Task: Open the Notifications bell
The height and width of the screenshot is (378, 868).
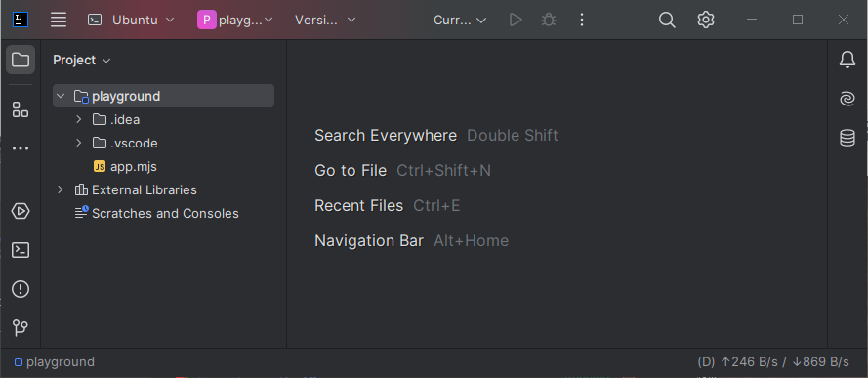Action: (847, 60)
